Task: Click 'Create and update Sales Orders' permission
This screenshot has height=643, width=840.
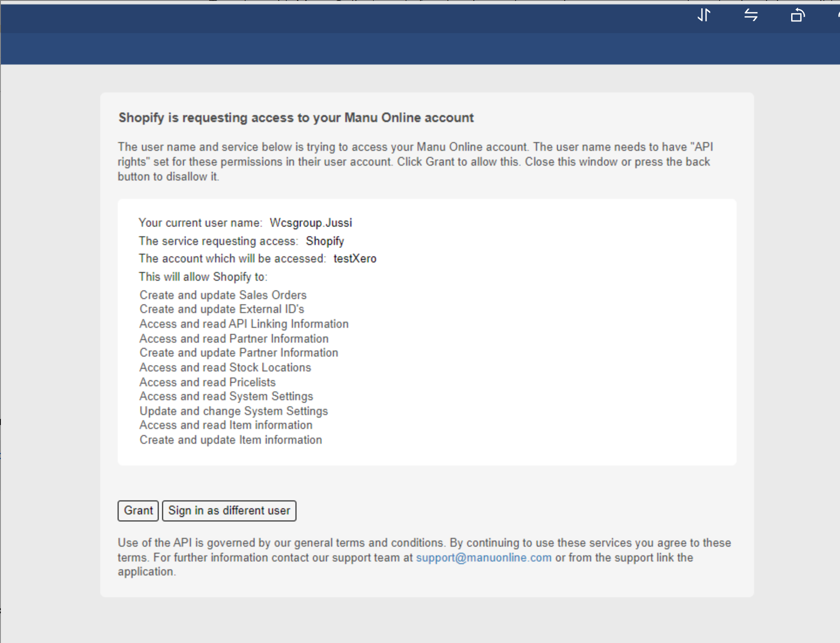Action: [223, 295]
